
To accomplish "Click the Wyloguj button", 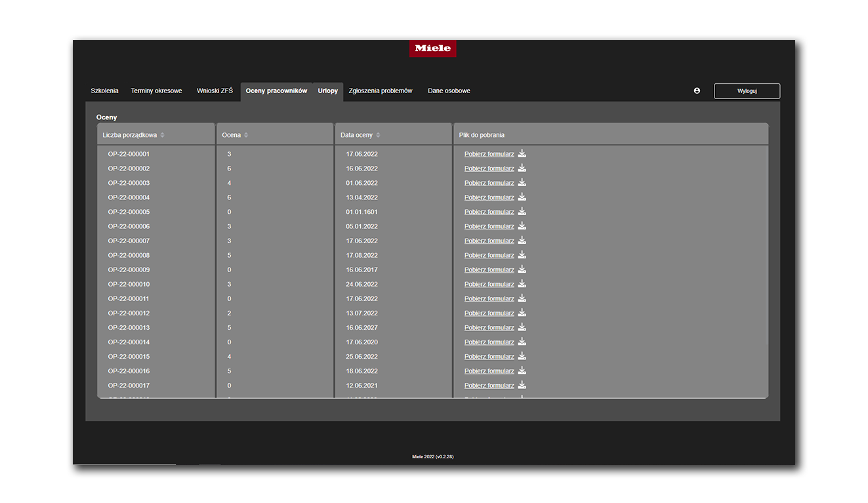I will [747, 91].
